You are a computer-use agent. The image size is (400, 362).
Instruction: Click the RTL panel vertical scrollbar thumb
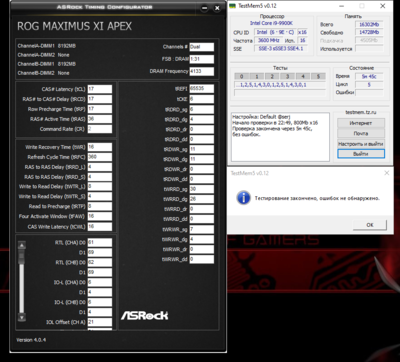point(22,257)
